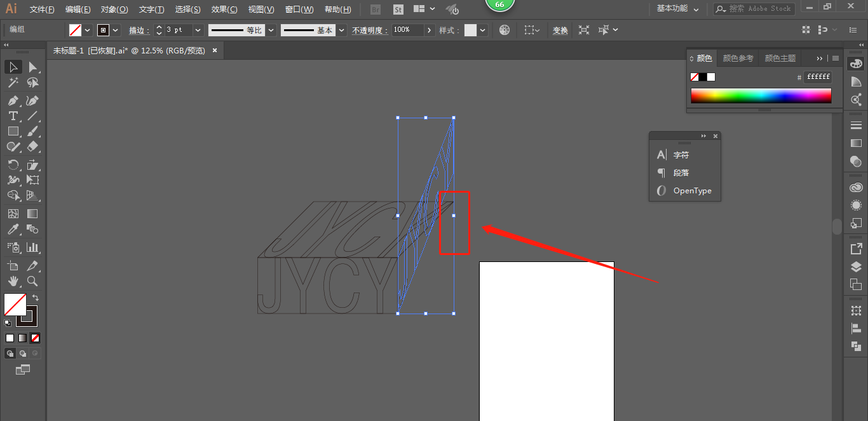Viewport: 868px width, 421px height.
Task: Select the Pen tool in the toolbox
Action: coord(13,100)
